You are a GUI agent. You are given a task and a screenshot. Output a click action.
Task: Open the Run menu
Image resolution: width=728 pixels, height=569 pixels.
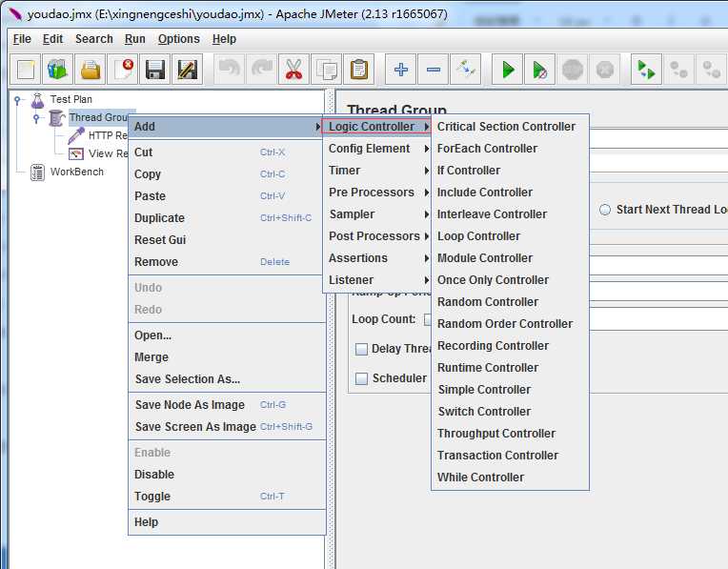click(134, 39)
